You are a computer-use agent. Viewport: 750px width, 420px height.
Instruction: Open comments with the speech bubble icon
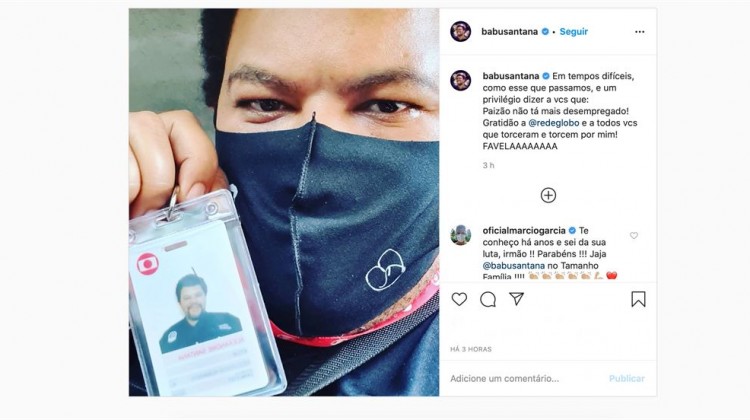(488, 299)
